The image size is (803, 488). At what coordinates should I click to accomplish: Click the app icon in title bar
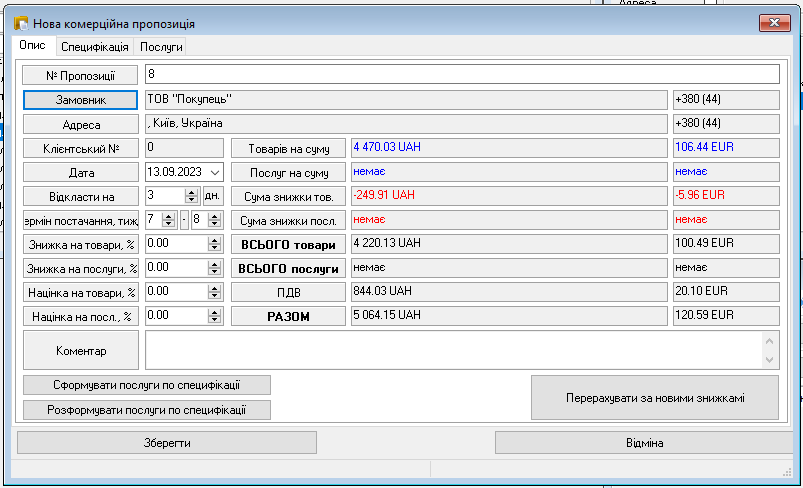[20, 23]
